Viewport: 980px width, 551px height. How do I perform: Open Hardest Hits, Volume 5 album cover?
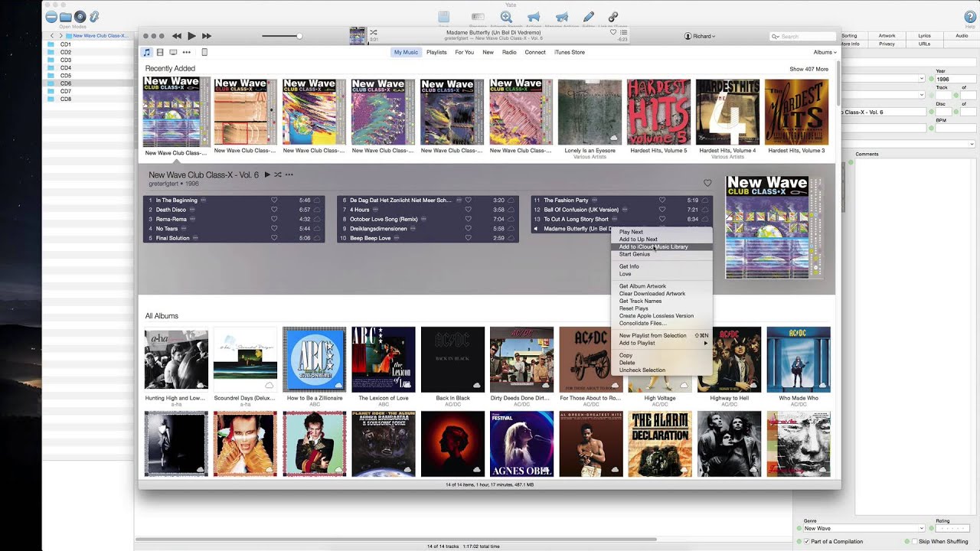click(658, 112)
